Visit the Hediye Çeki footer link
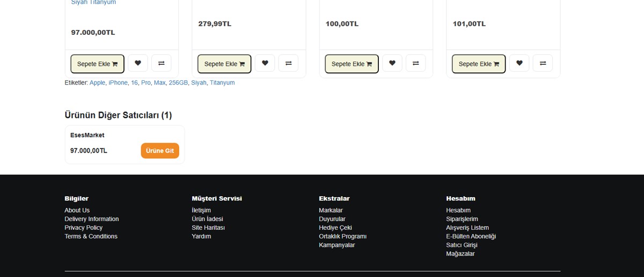This screenshot has height=277, width=644. pos(335,228)
